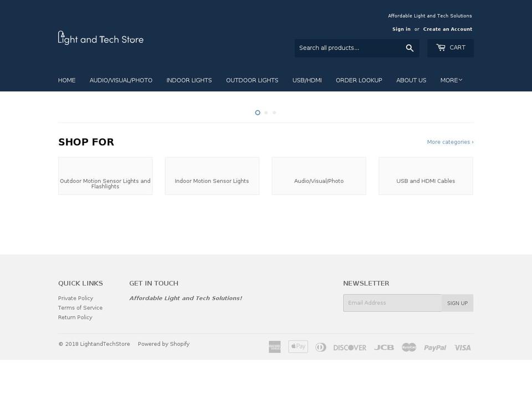Viewport: 532px width, 399px height.
Task: Open the Private Policy link
Action: click(75, 298)
